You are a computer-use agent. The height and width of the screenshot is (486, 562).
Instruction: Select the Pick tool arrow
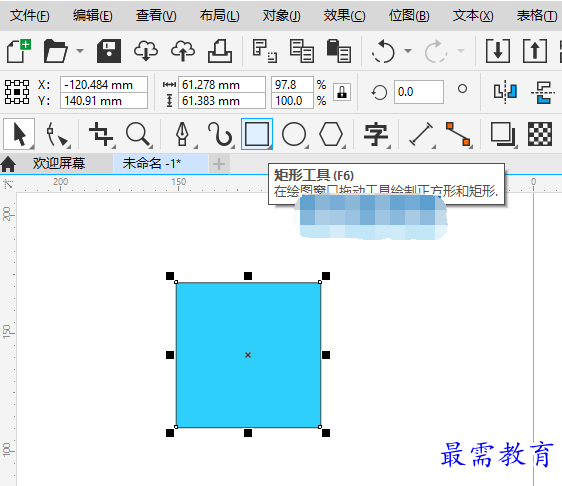pyautogui.click(x=19, y=134)
